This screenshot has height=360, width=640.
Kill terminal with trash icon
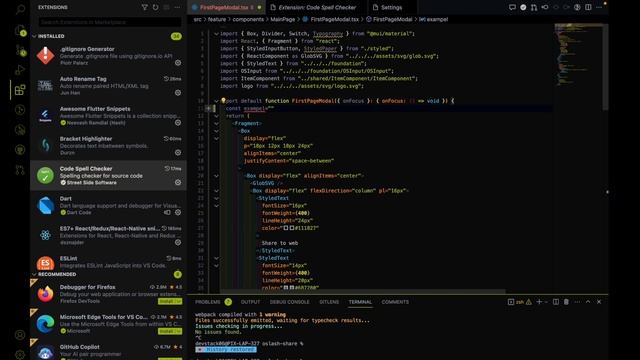(566, 302)
